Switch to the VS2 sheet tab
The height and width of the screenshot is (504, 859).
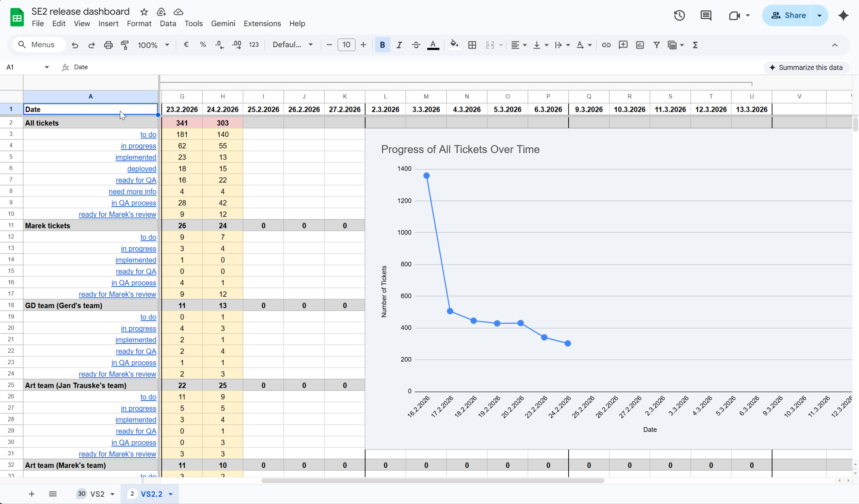(97, 494)
